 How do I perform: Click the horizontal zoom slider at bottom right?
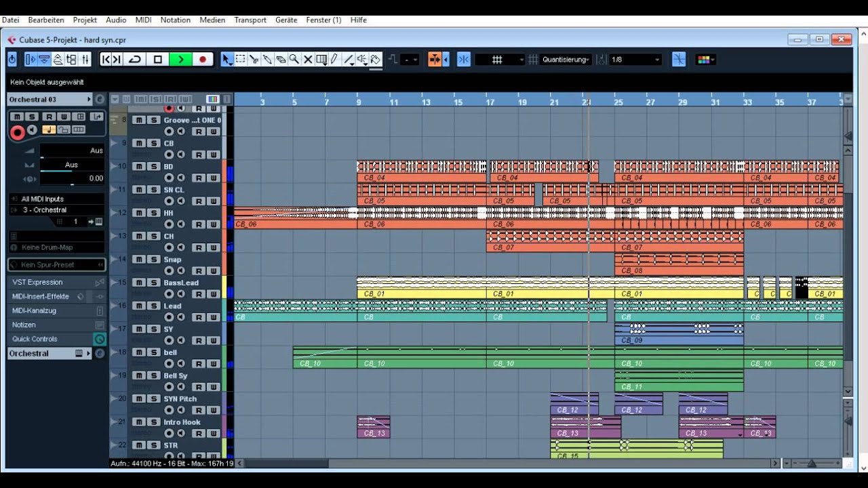[812, 464]
